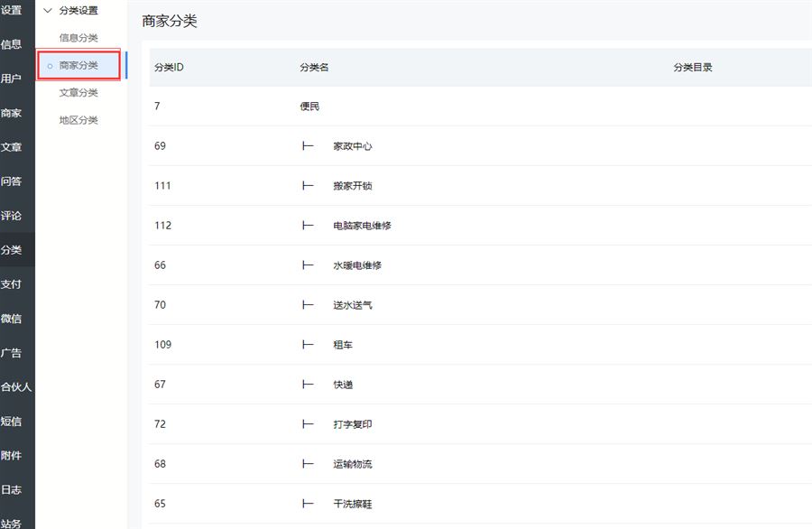812x529 pixels.
Task: Open 设置 in the left sidebar
Action: pyautogui.click(x=12, y=10)
